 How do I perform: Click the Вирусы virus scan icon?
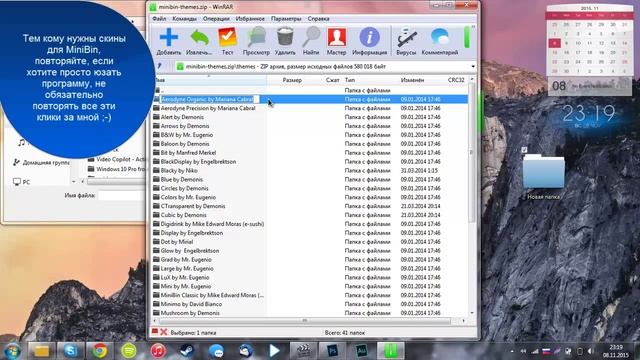point(406,38)
